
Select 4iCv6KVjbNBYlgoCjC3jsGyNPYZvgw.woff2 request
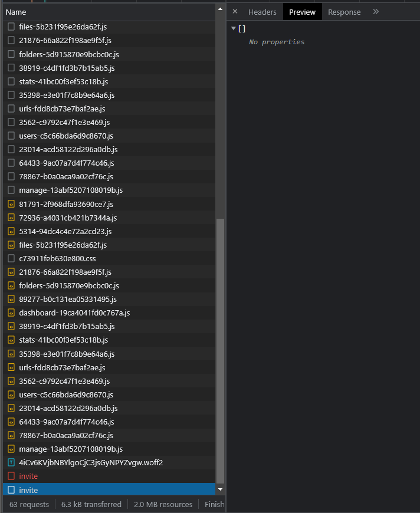[x=91, y=463]
